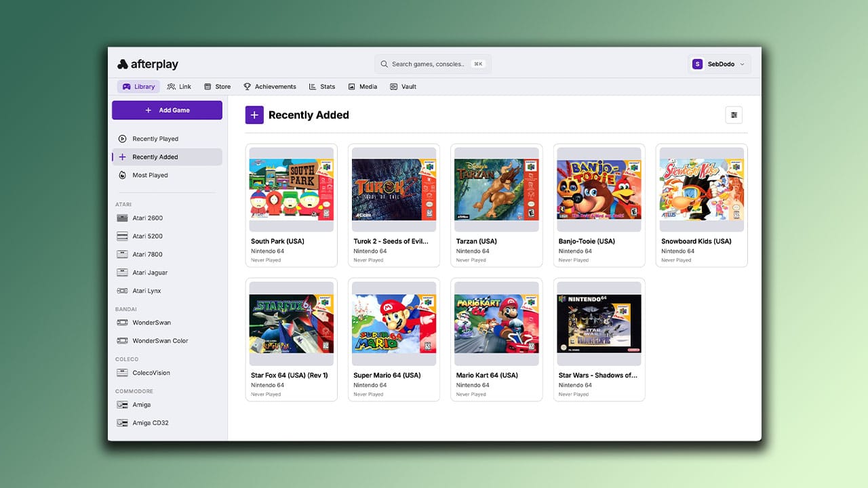Image resolution: width=868 pixels, height=488 pixels.
Task: Click the SebDodo username text
Action: point(721,64)
